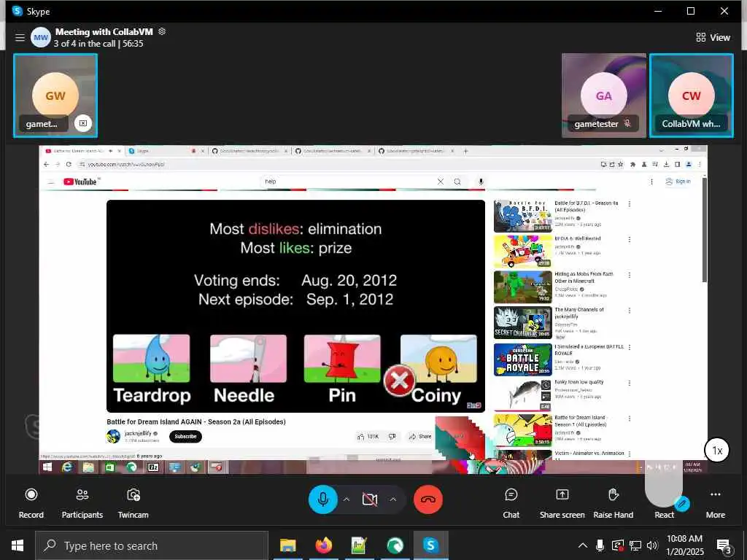Reload the page in the shared browser
Image resolution: width=747 pixels, height=560 pixels.
[x=69, y=164]
